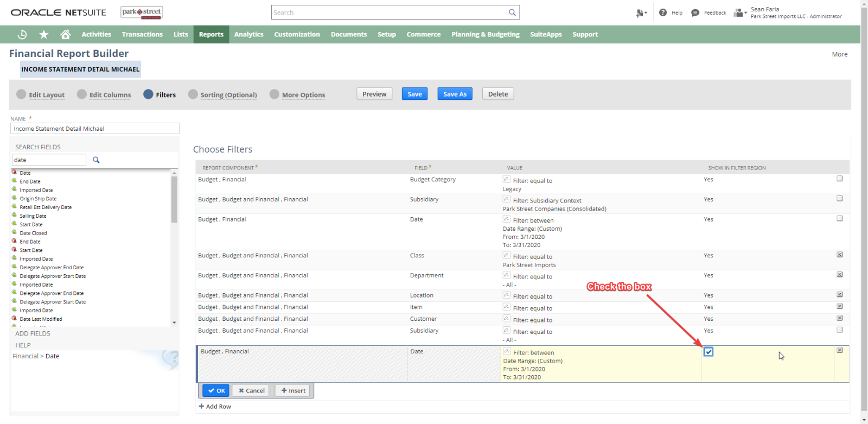This screenshot has height=424, width=868.
Task: Click the Help question mark icon
Action: [x=663, y=12]
